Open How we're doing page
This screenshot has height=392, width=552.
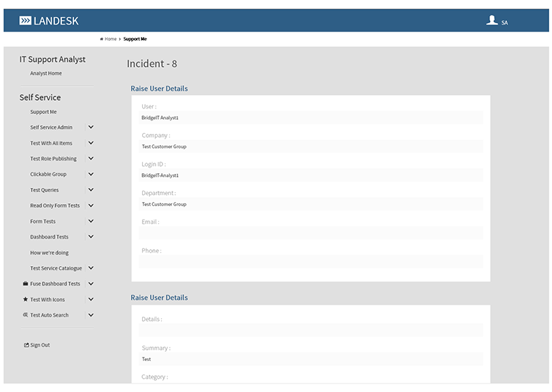(49, 253)
